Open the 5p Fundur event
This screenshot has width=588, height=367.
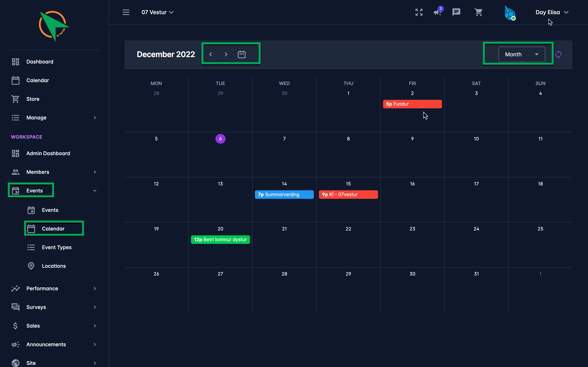[412, 104]
